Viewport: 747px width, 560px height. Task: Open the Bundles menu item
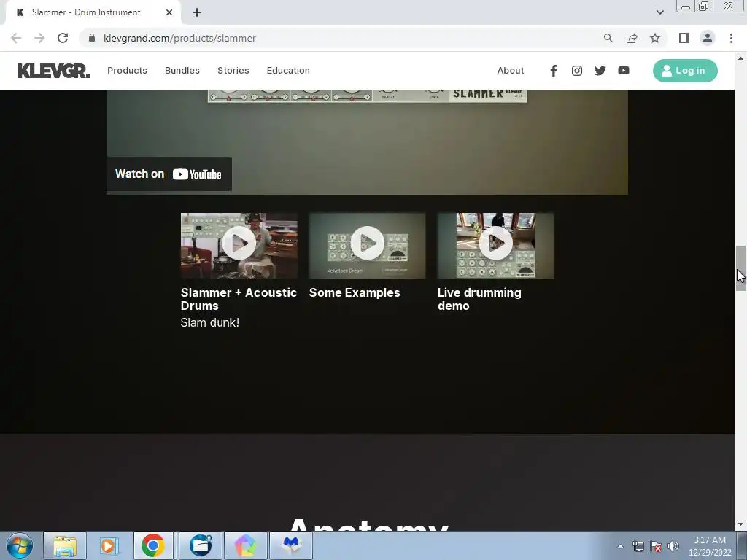pyautogui.click(x=182, y=71)
